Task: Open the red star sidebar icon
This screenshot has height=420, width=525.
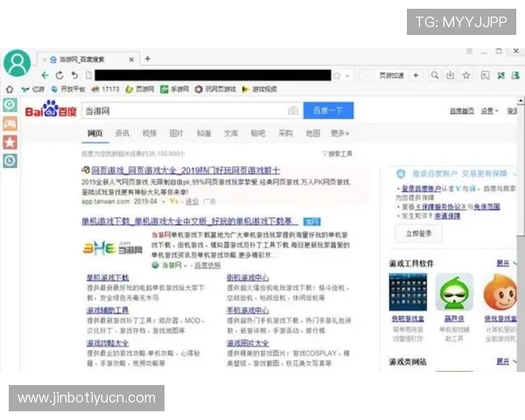Action: 10,143
